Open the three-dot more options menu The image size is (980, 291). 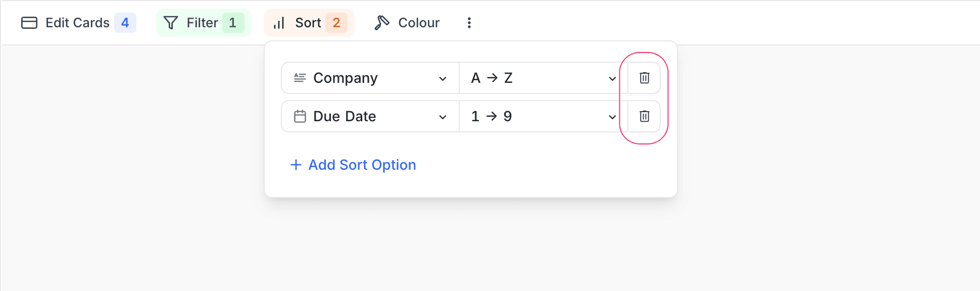coord(469,23)
